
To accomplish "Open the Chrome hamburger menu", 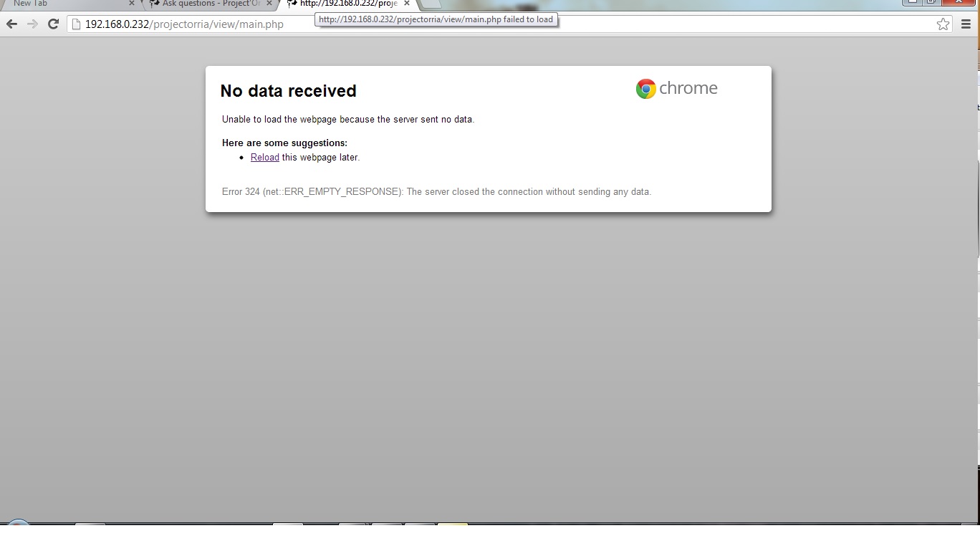I will (x=966, y=24).
